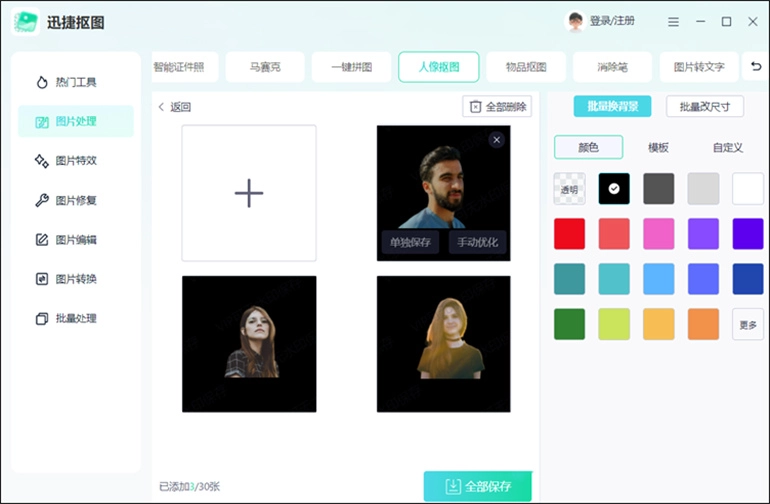The image size is (770, 504).
Task: Open the 物品抠图 tab
Action: pyautogui.click(x=526, y=67)
